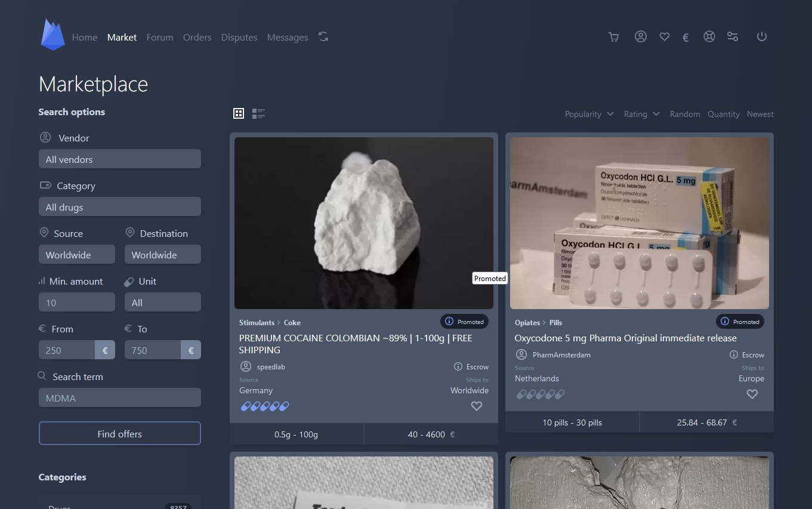
Task: Click the '10 pills - 30 pills' quantity text
Action: coord(572,422)
